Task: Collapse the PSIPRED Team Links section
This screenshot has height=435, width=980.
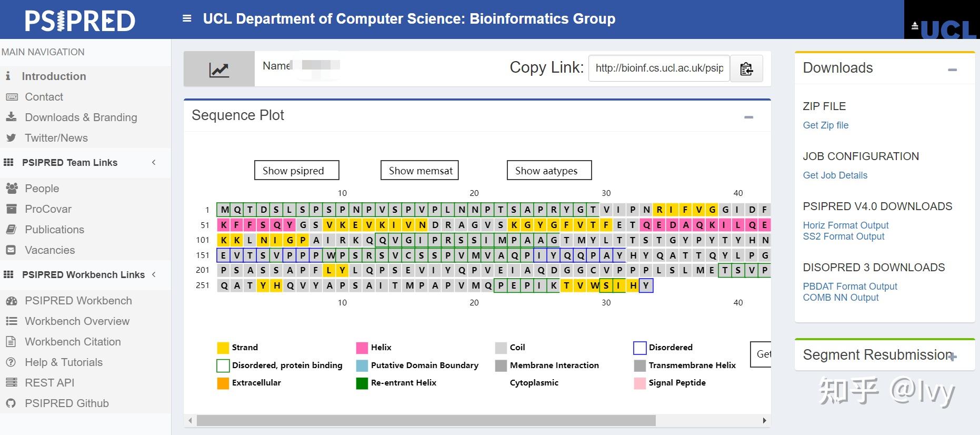Action: click(x=154, y=163)
